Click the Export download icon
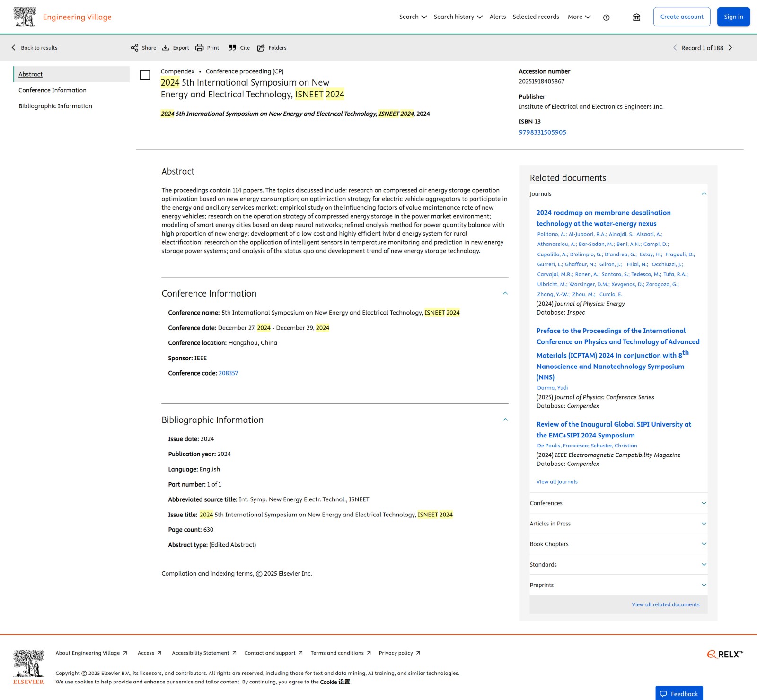This screenshot has width=757, height=700. tap(166, 48)
